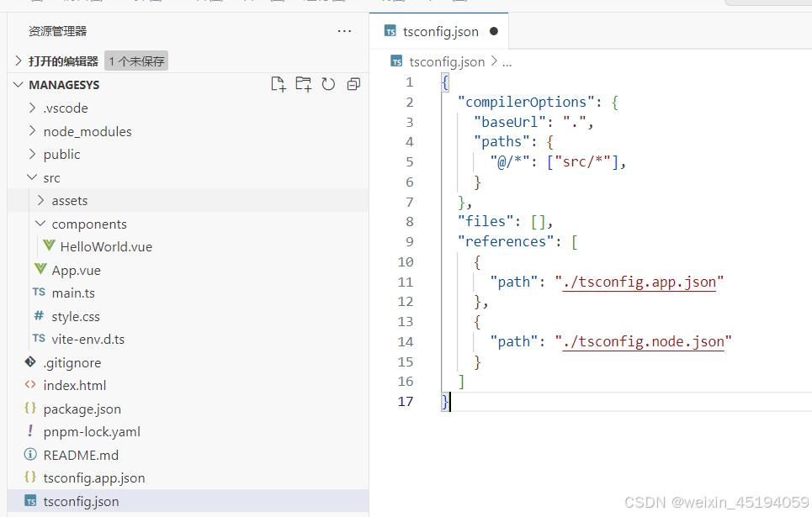Open tsconfig.app.json file in tree
Screen dimensions: 812x517
[x=94, y=477]
